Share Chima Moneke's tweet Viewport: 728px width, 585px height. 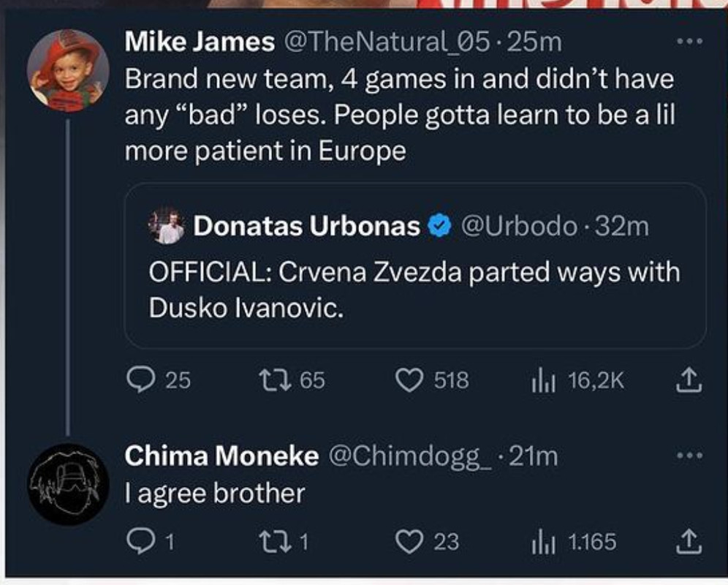(688, 541)
